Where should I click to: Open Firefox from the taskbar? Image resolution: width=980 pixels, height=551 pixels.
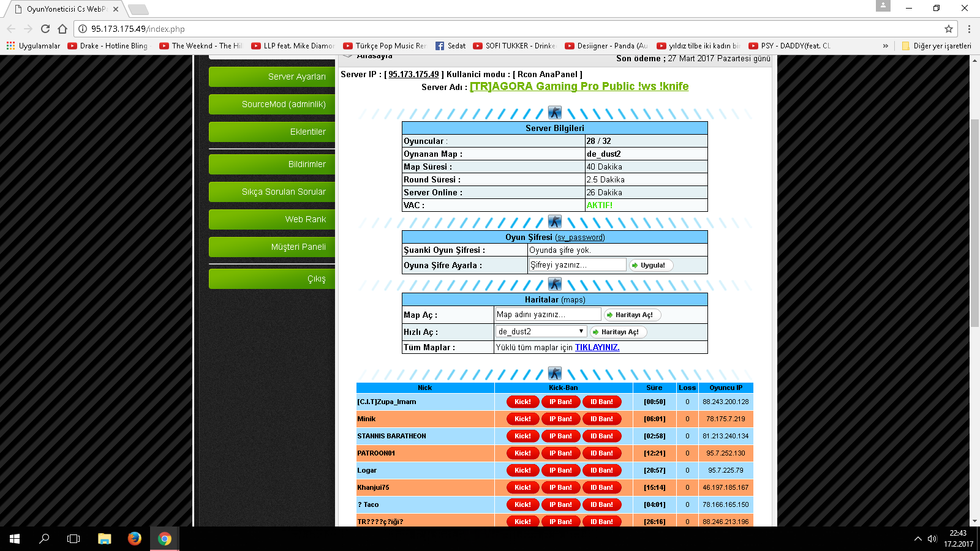tap(135, 539)
